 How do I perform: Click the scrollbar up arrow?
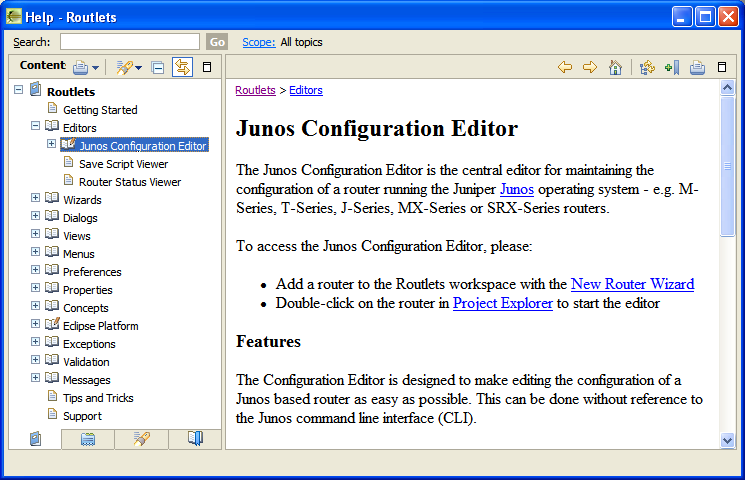(x=727, y=87)
